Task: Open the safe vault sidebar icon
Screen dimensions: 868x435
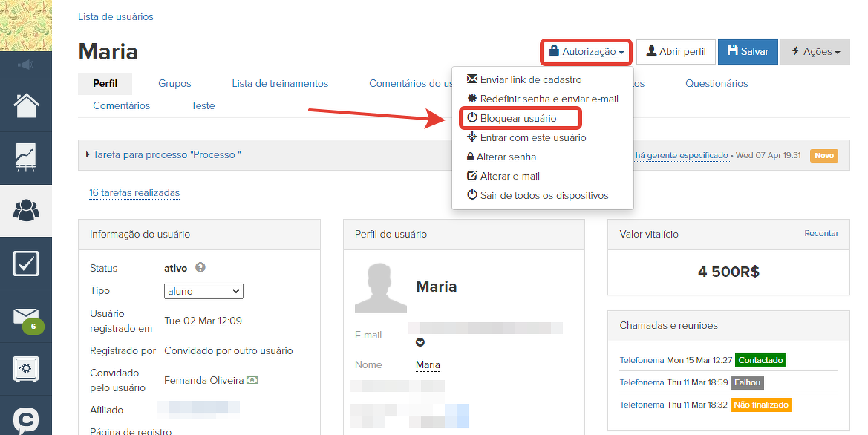Action: tap(26, 368)
